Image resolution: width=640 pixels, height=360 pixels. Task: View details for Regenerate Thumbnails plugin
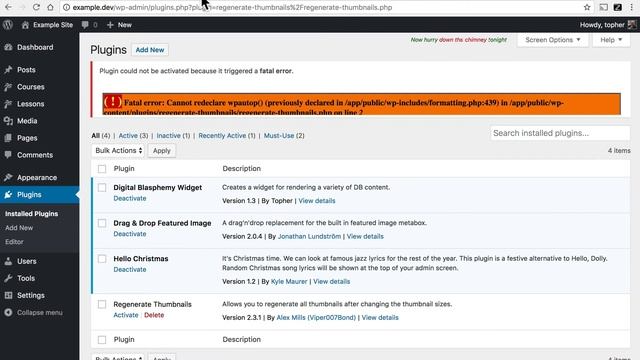(x=380, y=318)
